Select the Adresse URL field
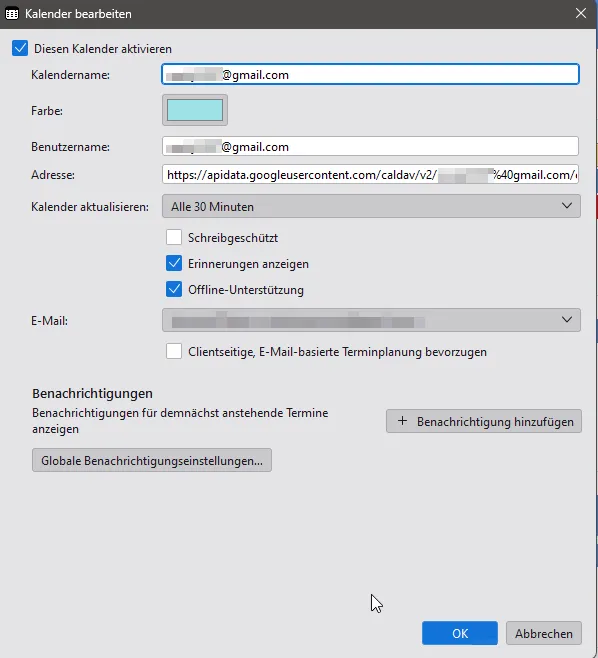 tap(371, 174)
